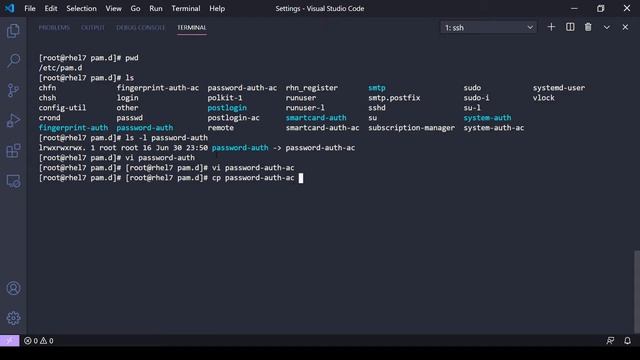Show errors count in status bar
Screen dimensions: 640x360
point(31,340)
